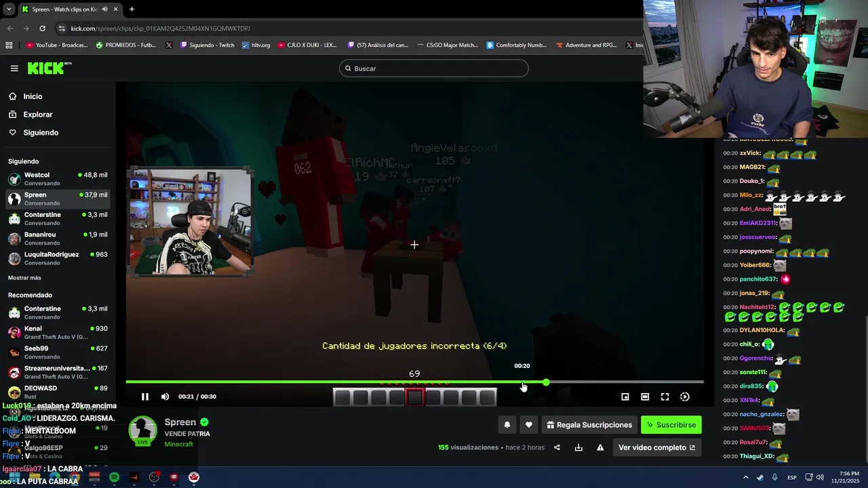Open Bananirou's channel in the sidebar
The image size is (868, 488).
tap(58, 239)
